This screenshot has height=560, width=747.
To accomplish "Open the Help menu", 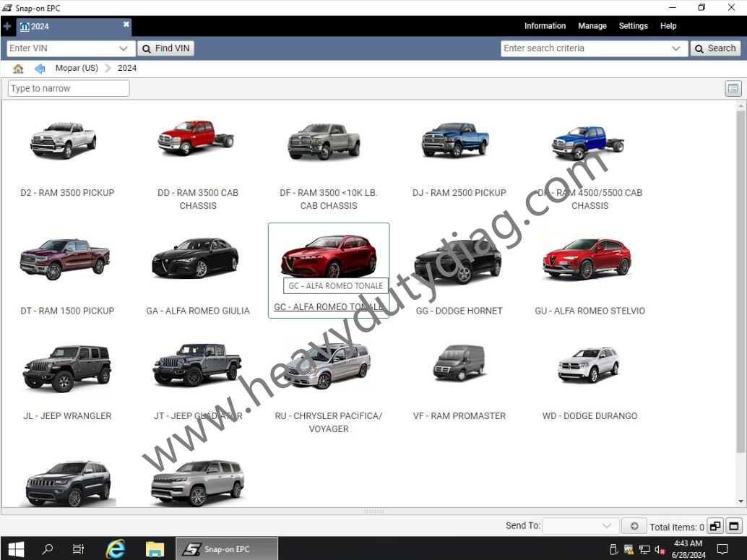I will click(x=668, y=26).
